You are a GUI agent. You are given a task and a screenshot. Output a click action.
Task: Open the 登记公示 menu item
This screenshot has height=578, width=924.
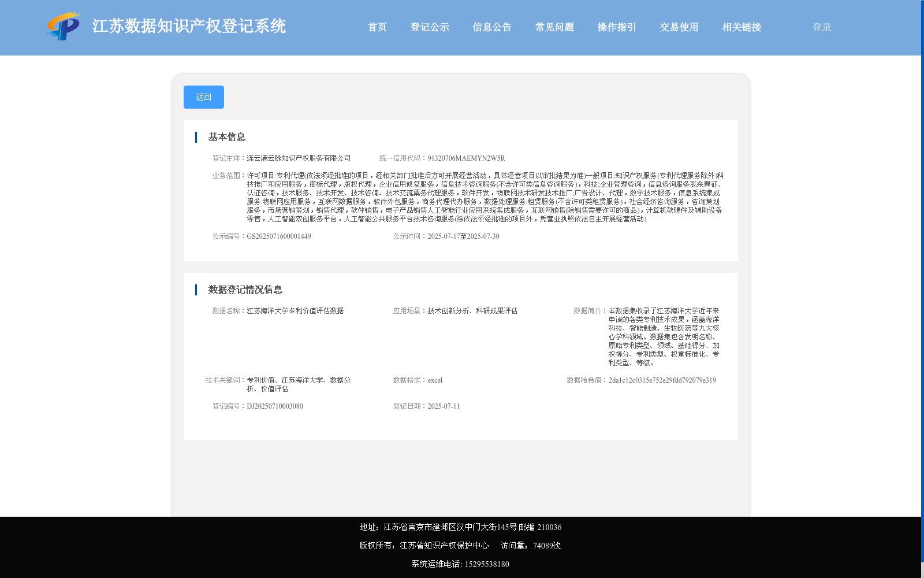click(x=430, y=27)
